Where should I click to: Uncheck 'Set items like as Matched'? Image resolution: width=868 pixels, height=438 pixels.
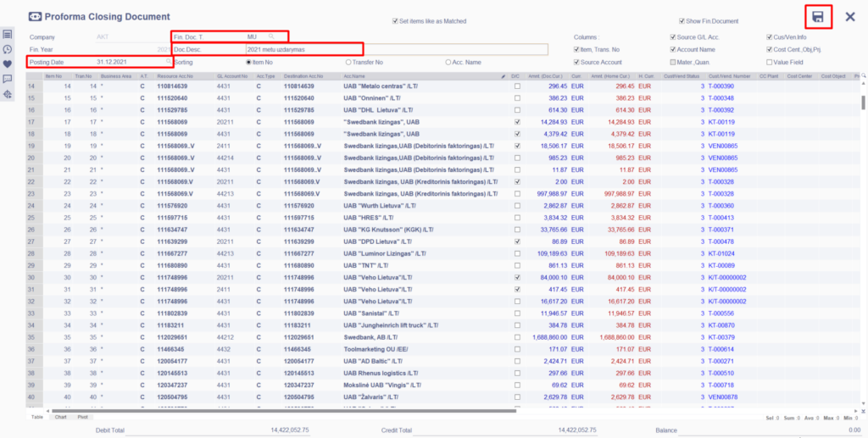point(395,21)
